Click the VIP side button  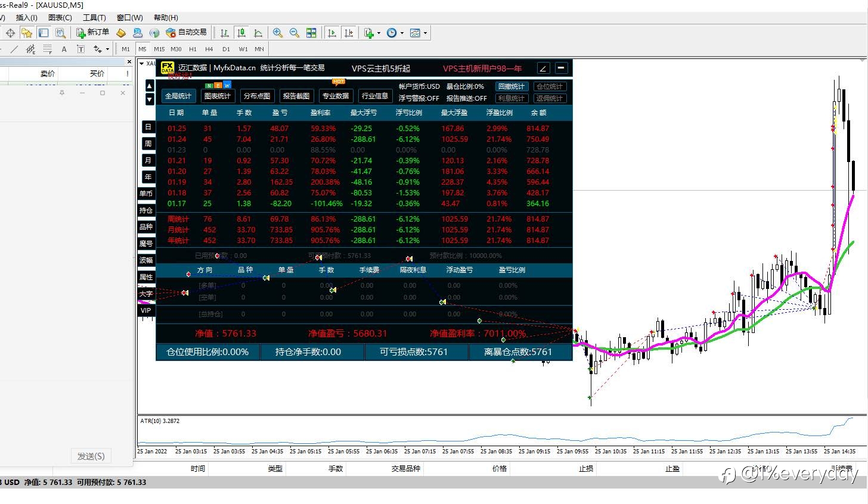click(x=146, y=310)
